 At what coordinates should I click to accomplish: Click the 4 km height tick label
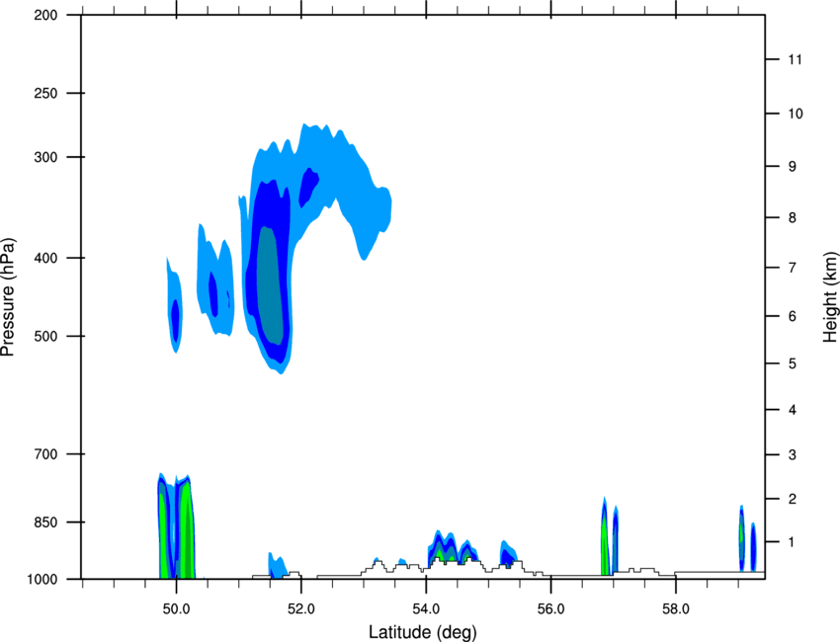(793, 410)
